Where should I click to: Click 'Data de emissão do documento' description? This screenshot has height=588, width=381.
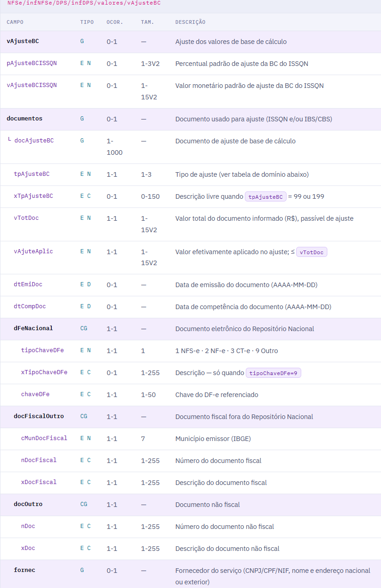click(x=246, y=285)
